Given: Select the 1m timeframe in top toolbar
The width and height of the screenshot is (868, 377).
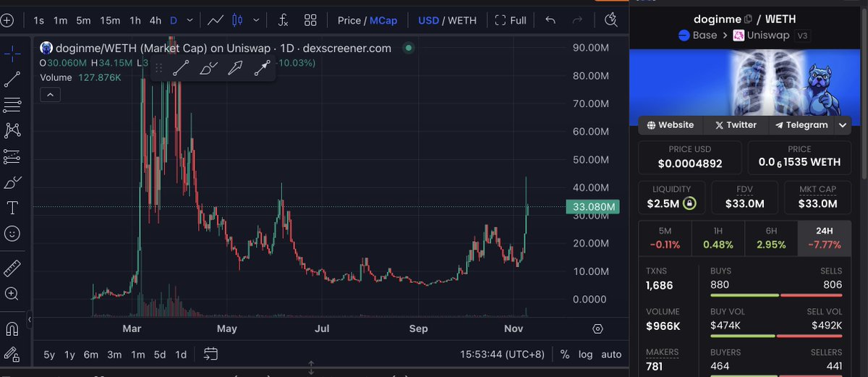Looking at the screenshot, I should point(60,20).
